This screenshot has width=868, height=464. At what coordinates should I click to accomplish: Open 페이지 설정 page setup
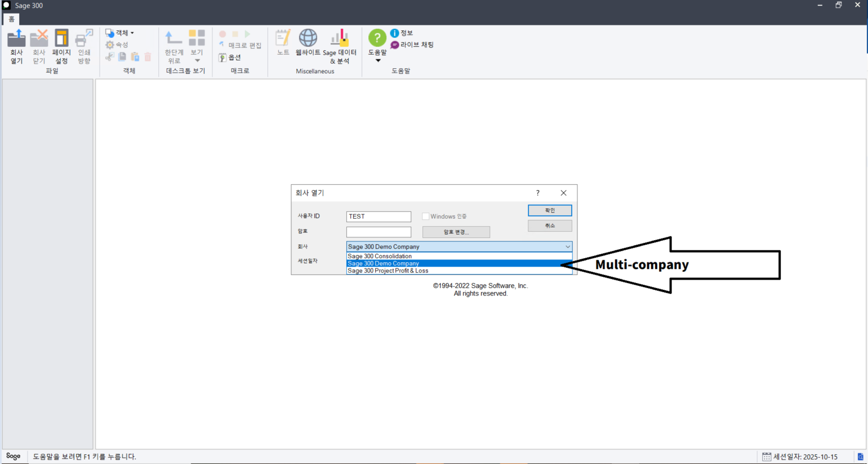tap(61, 47)
